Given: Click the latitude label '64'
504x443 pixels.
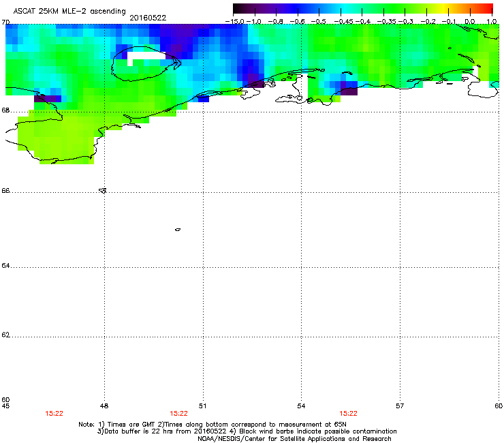Looking at the screenshot, I should point(5,266).
